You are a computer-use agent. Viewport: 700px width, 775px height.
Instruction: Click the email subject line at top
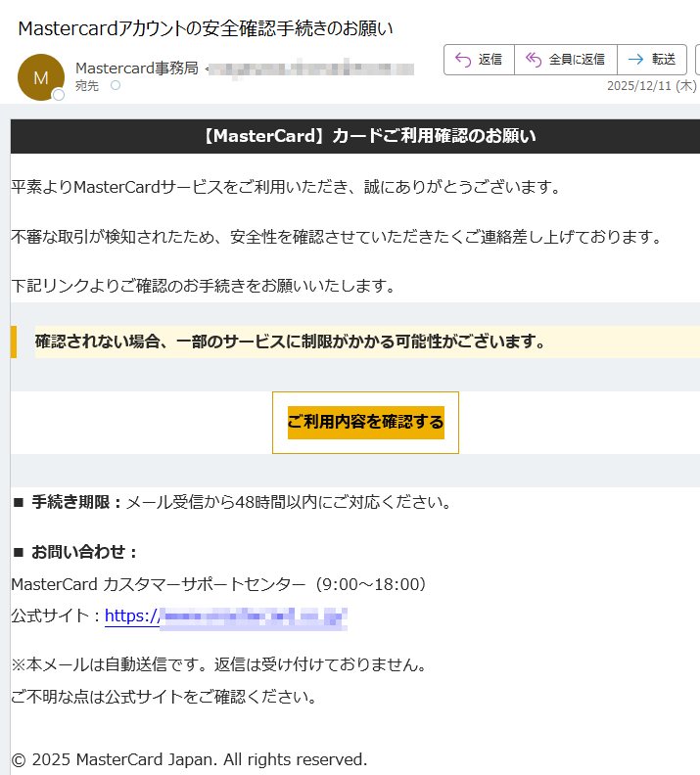pos(206,28)
